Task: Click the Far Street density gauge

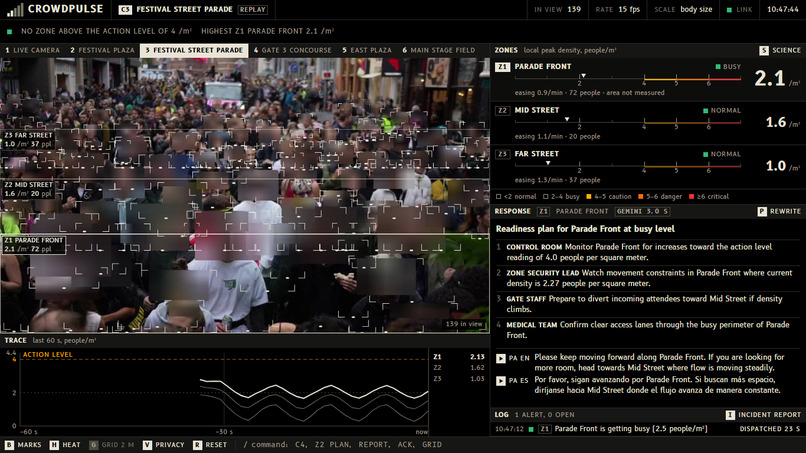Action: (628, 167)
